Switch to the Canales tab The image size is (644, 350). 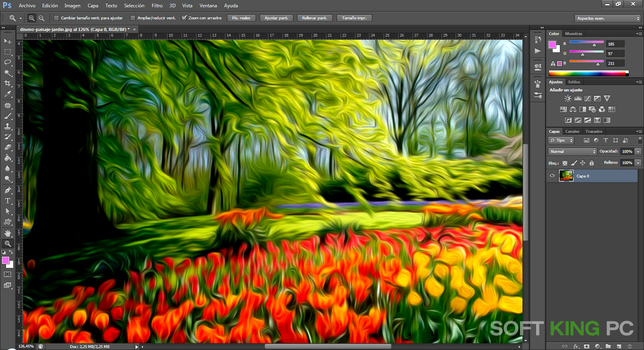click(x=572, y=132)
